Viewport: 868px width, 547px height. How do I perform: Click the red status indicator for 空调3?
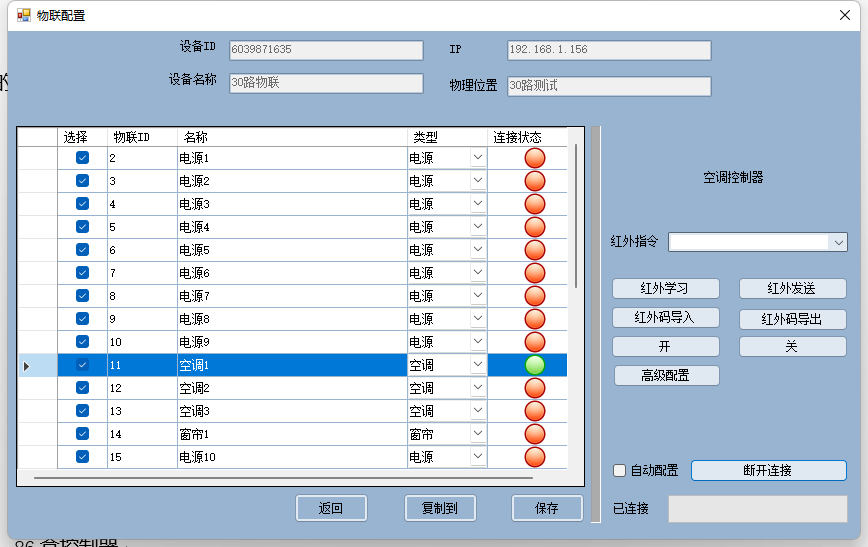click(535, 411)
